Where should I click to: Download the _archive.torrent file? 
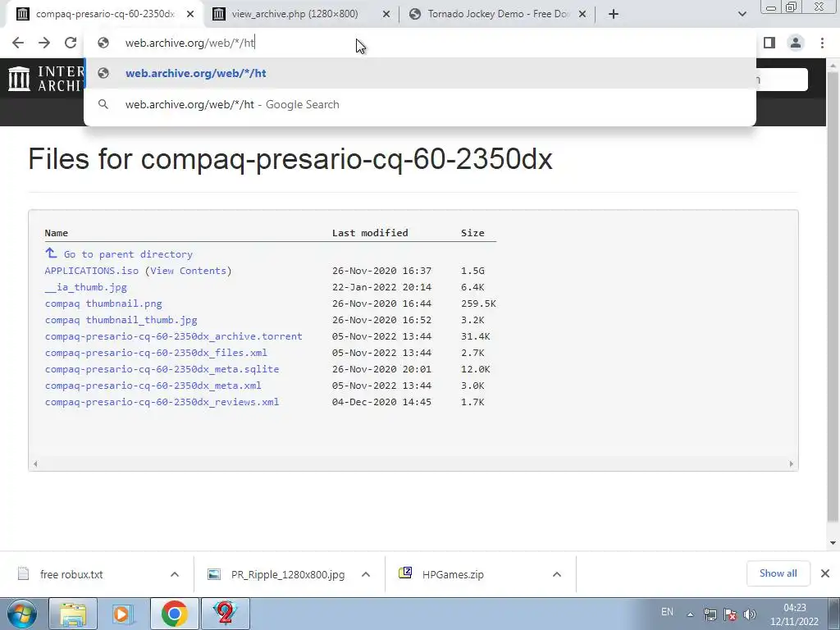(174, 336)
